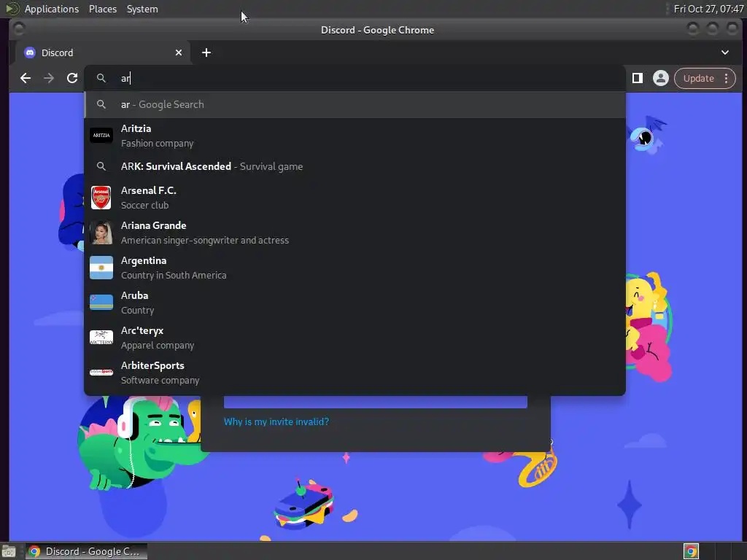Select the Ariana Grande suggestion
Viewport: 747px width, 560px height.
coord(355,233)
